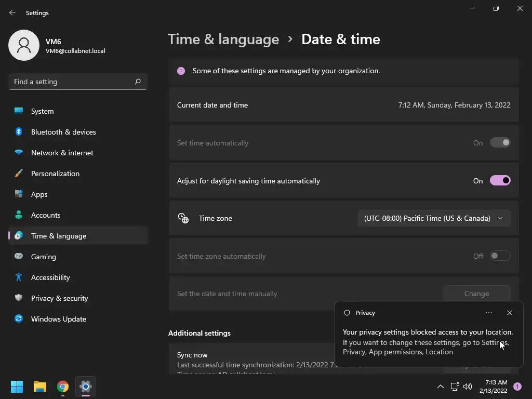The width and height of the screenshot is (532, 399).
Task: Open the Time zone dropdown
Action: coord(434,218)
